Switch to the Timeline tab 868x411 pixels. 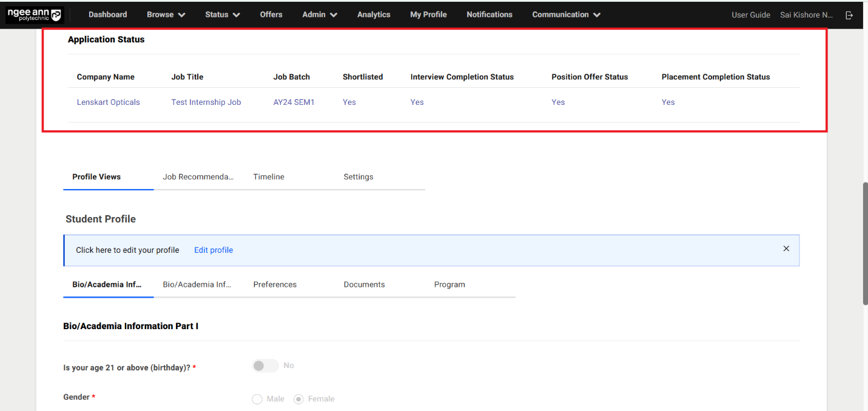pyautogui.click(x=269, y=177)
